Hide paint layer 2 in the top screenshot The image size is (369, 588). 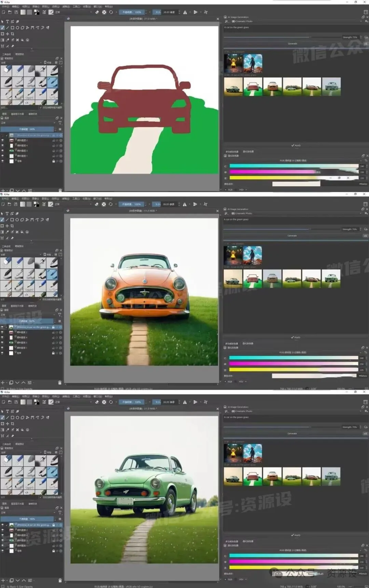click(x=3, y=141)
